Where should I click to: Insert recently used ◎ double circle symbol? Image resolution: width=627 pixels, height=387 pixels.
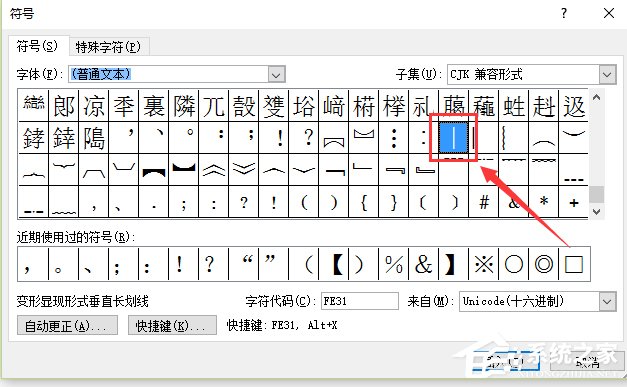(x=543, y=264)
